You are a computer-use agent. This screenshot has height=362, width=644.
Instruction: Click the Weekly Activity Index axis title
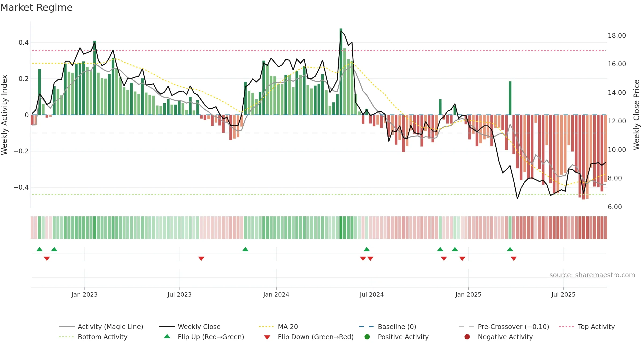[4, 115]
